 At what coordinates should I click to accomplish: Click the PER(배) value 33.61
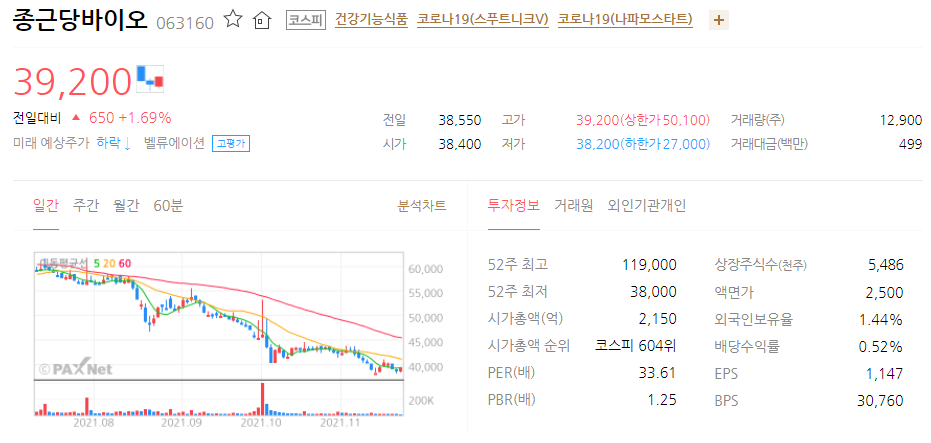pos(658,374)
